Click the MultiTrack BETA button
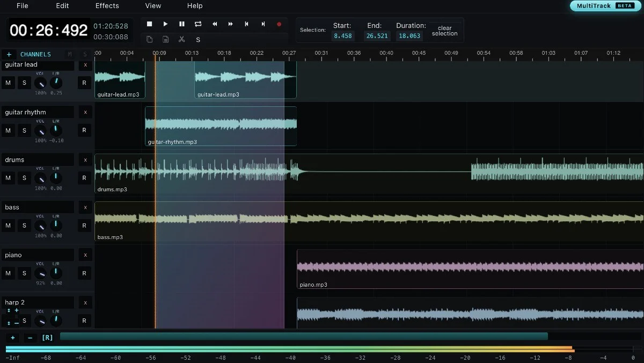Image resolution: width=644 pixels, height=363 pixels. [x=605, y=6]
